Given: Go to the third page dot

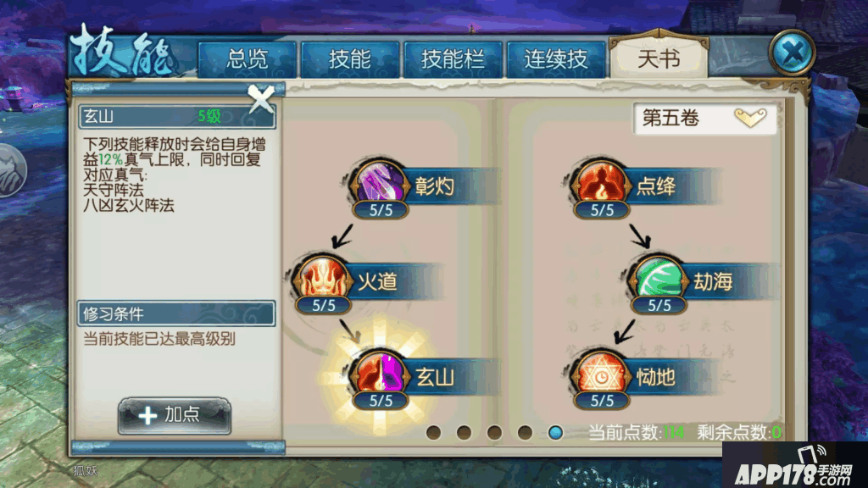Looking at the screenshot, I should (494, 432).
